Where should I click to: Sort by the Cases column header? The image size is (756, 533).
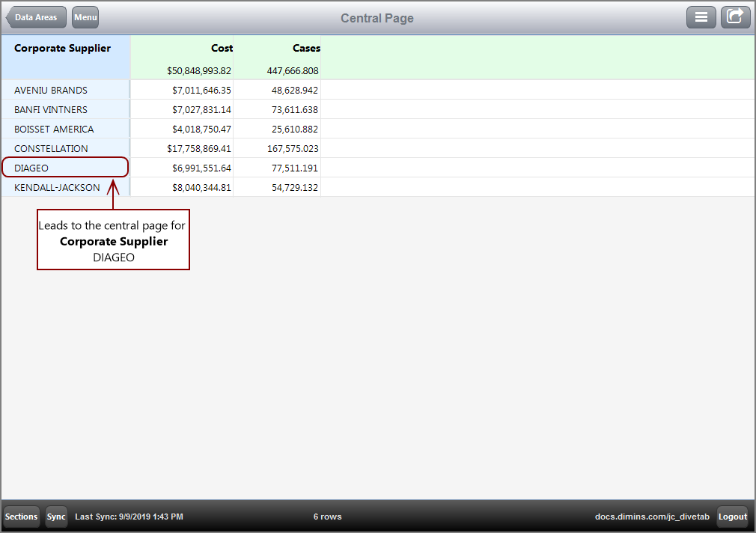[x=306, y=48]
